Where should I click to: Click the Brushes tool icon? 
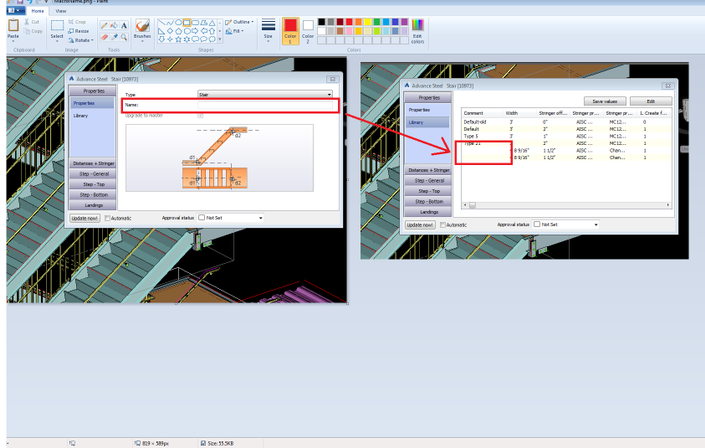[143, 25]
